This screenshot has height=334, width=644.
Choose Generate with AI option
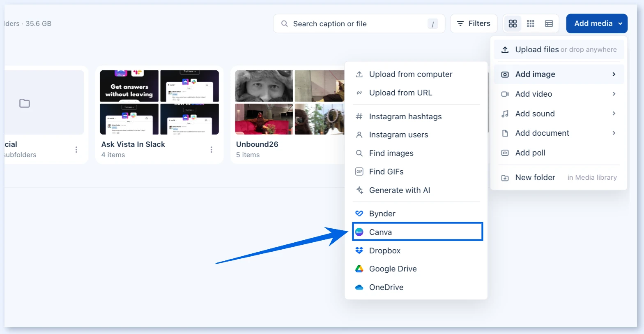416,190
